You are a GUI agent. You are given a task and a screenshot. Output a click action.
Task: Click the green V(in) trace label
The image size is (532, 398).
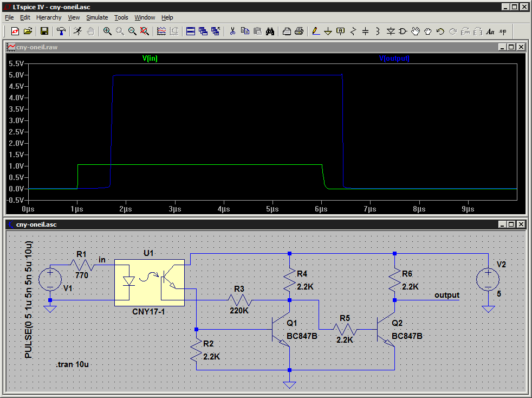(x=150, y=58)
